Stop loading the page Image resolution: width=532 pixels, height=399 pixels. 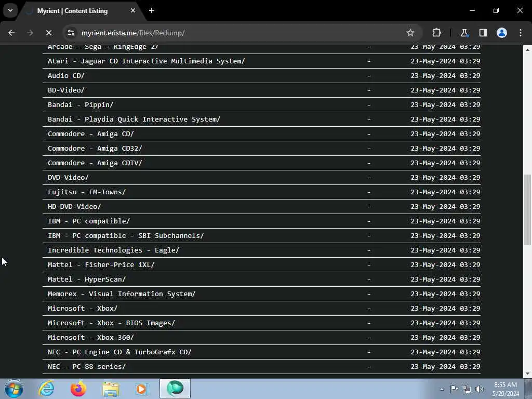(49, 33)
